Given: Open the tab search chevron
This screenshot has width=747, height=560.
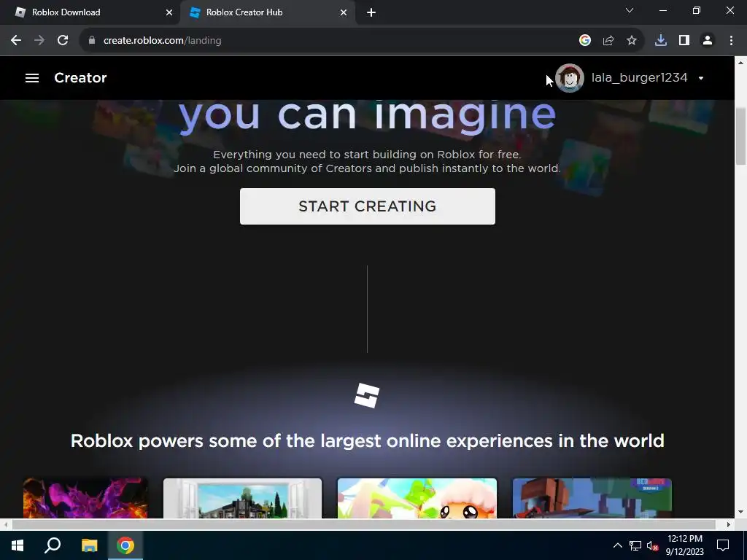Looking at the screenshot, I should coord(630,10).
